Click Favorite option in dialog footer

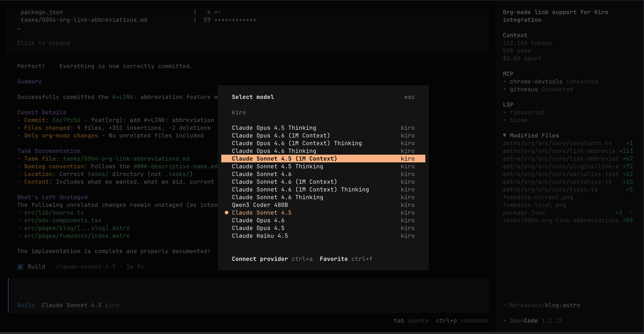(x=333, y=259)
